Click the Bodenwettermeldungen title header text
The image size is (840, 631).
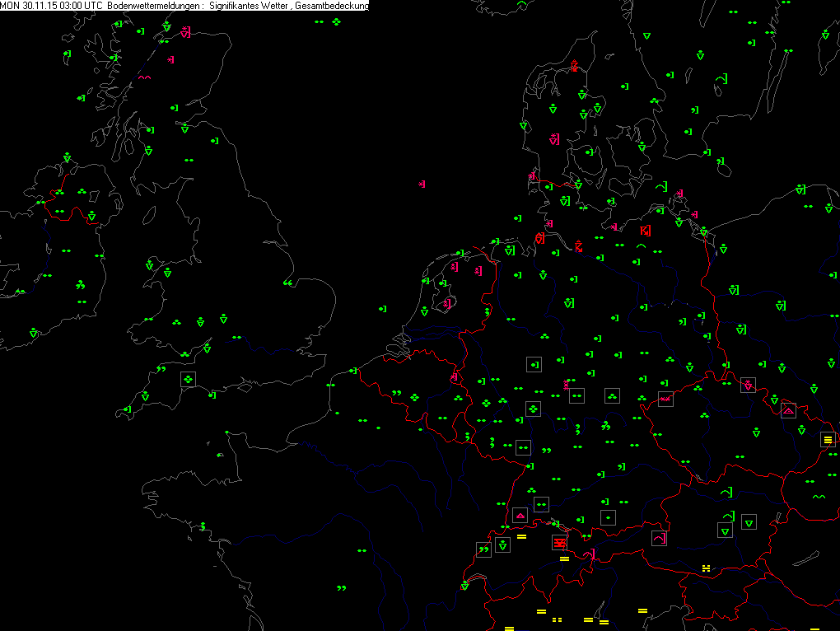[x=155, y=6]
